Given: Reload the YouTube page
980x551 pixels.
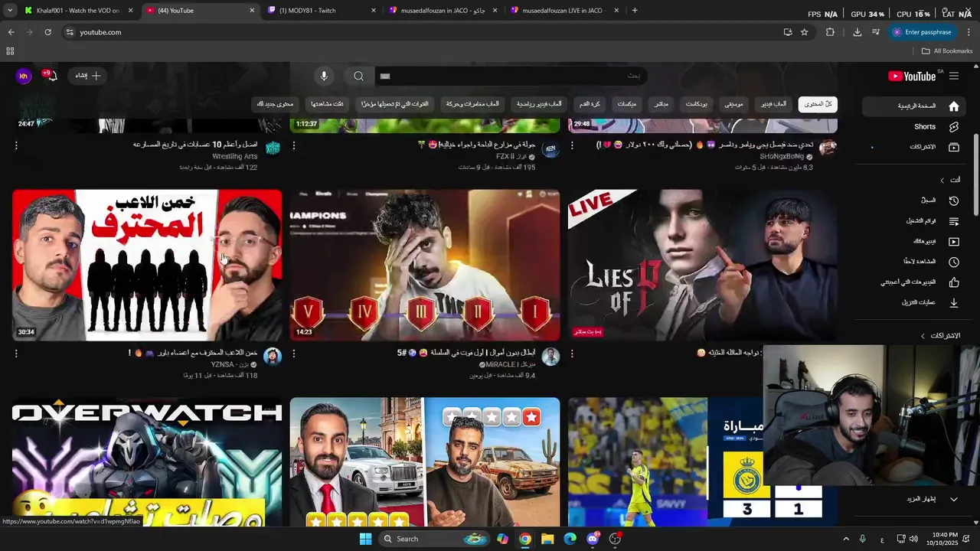Looking at the screenshot, I should point(47,32).
